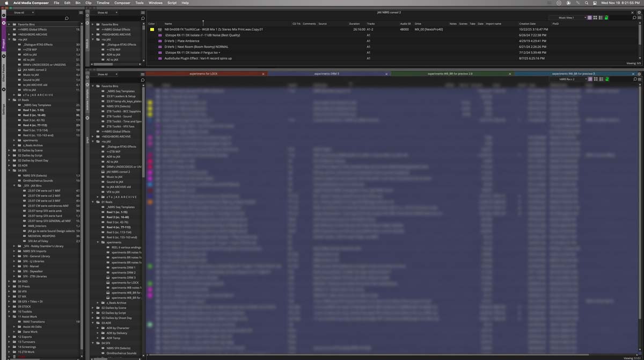Click yellow color swatch of NB FX ToolKitCue clip
Screen dimensions: 644x360
click(152, 30)
